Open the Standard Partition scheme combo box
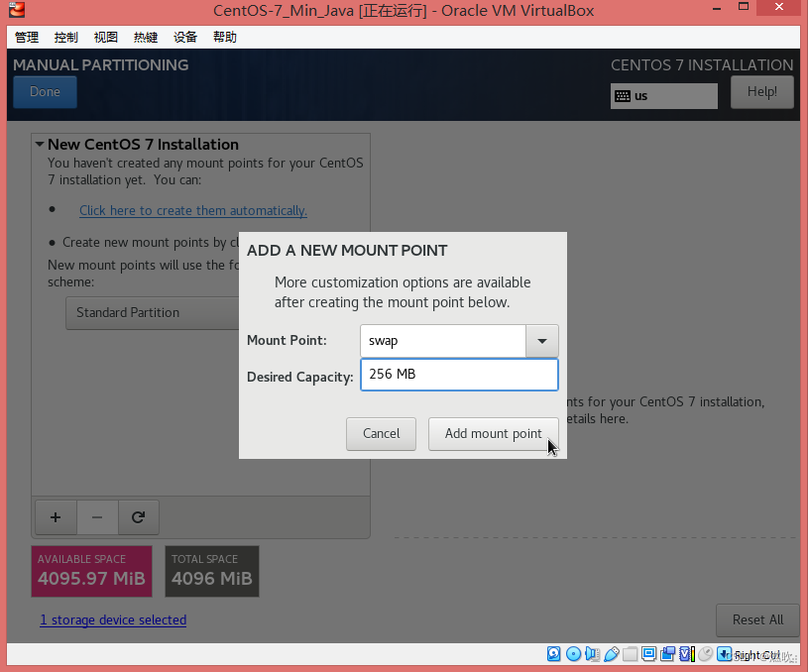Viewport: 808px width, 672px height. (153, 313)
